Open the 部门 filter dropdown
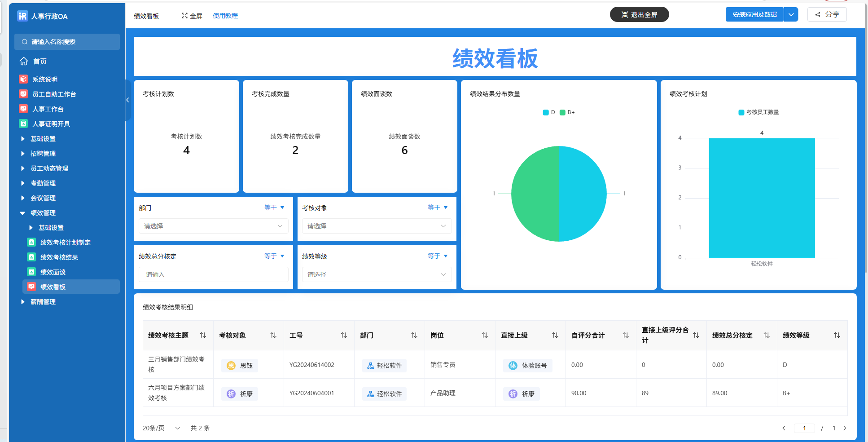 point(213,226)
